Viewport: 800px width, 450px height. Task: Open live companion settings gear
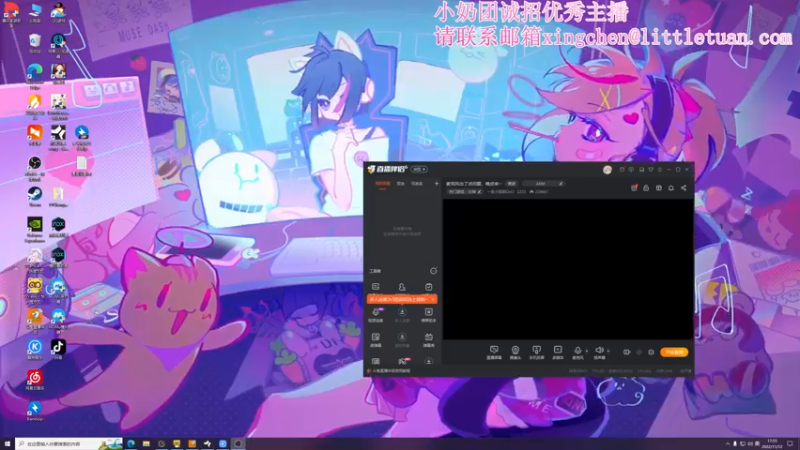[651, 352]
